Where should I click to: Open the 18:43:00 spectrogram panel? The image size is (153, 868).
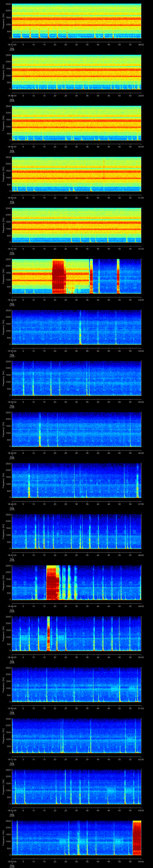pyautogui.click(x=76, y=327)
